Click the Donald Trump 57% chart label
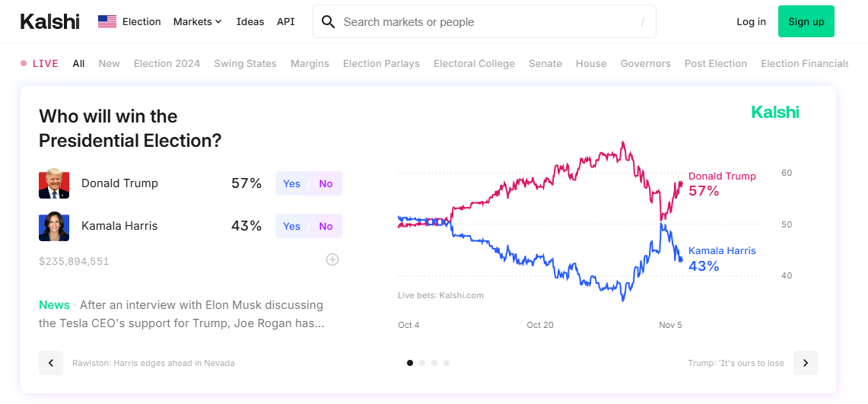 722,183
